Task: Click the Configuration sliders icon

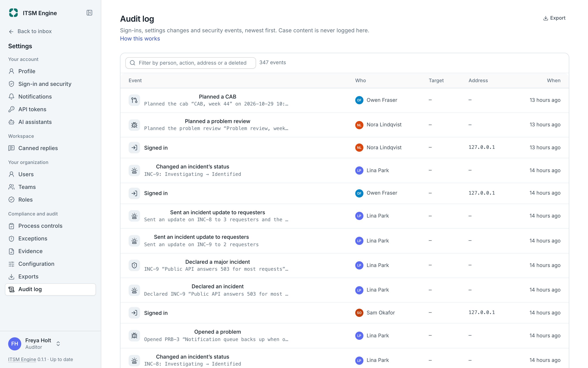Action: point(11,264)
